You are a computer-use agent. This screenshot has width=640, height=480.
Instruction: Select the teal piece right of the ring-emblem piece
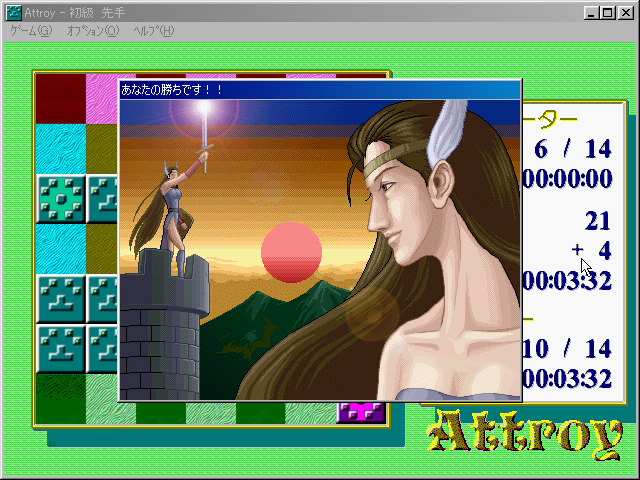[102, 199]
